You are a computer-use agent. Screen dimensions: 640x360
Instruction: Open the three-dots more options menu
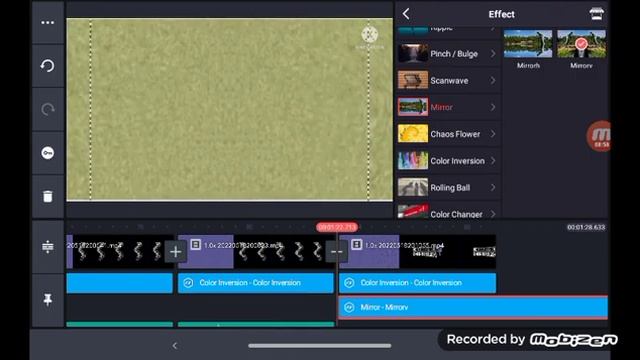pyautogui.click(x=48, y=22)
